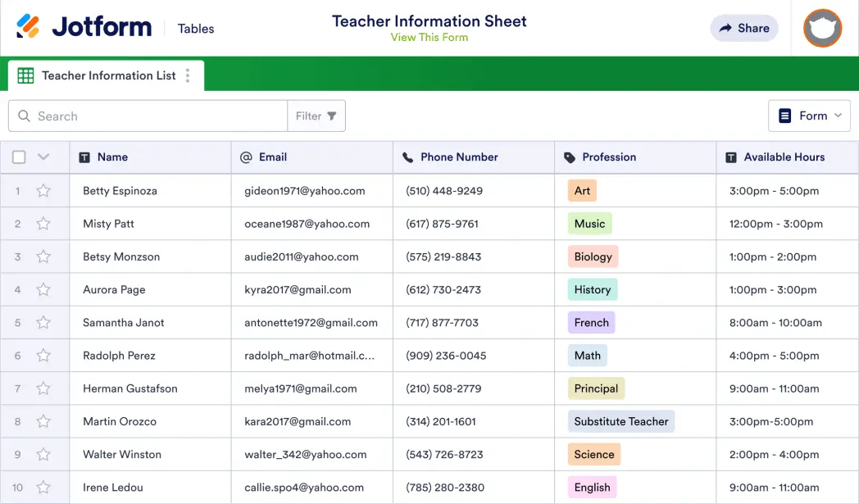Screen dimensions: 859x504
Task: Click the Profession column tag icon
Action: (x=570, y=157)
